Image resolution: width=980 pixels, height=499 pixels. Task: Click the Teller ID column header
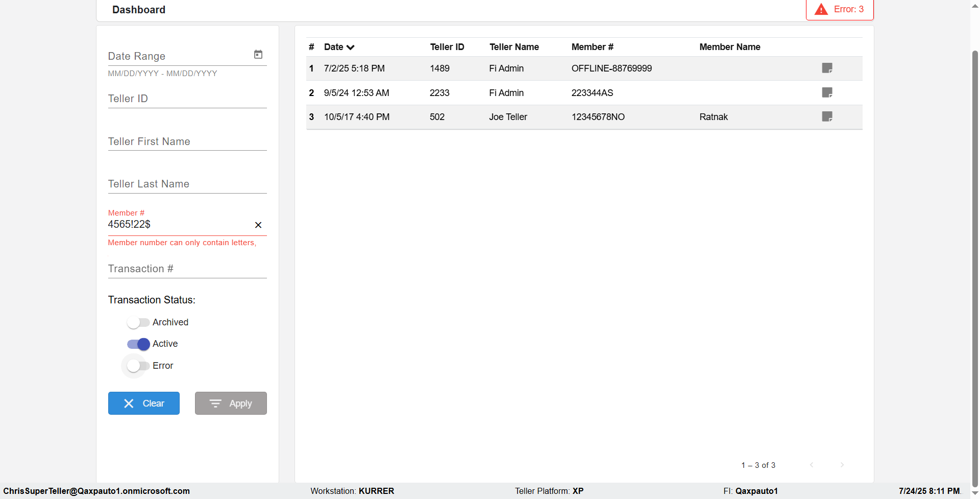447,47
